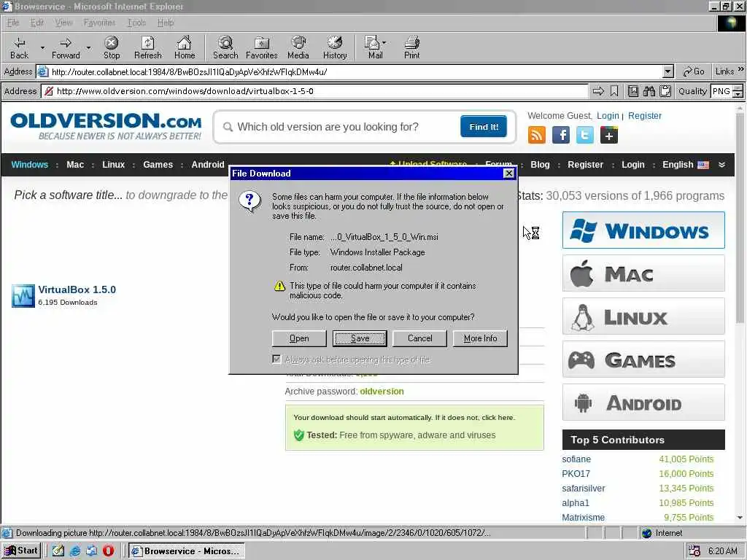Decrease the Quality stepper value

[738, 94]
